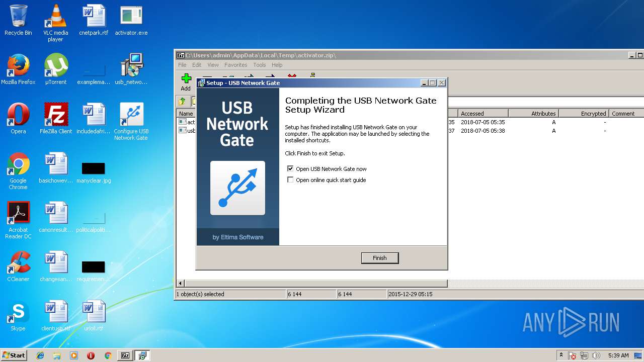Click the Up folder icon in 7-Zip
The width and height of the screenshot is (644, 362).
click(x=182, y=102)
